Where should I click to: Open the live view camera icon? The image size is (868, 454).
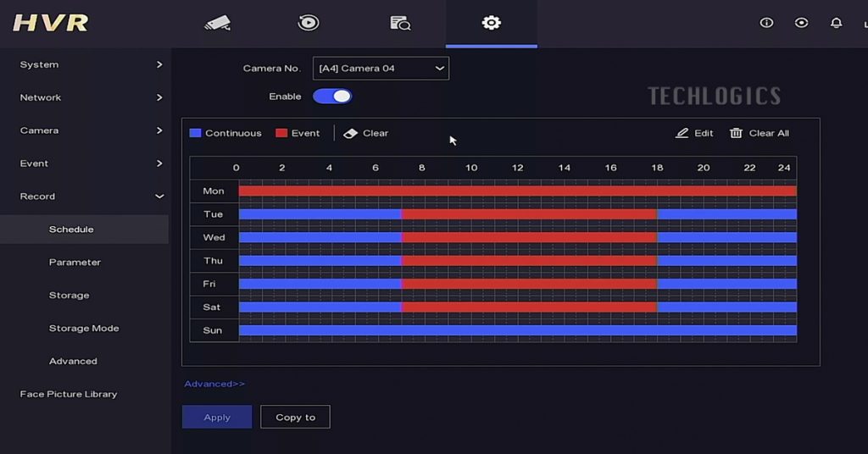(x=218, y=23)
